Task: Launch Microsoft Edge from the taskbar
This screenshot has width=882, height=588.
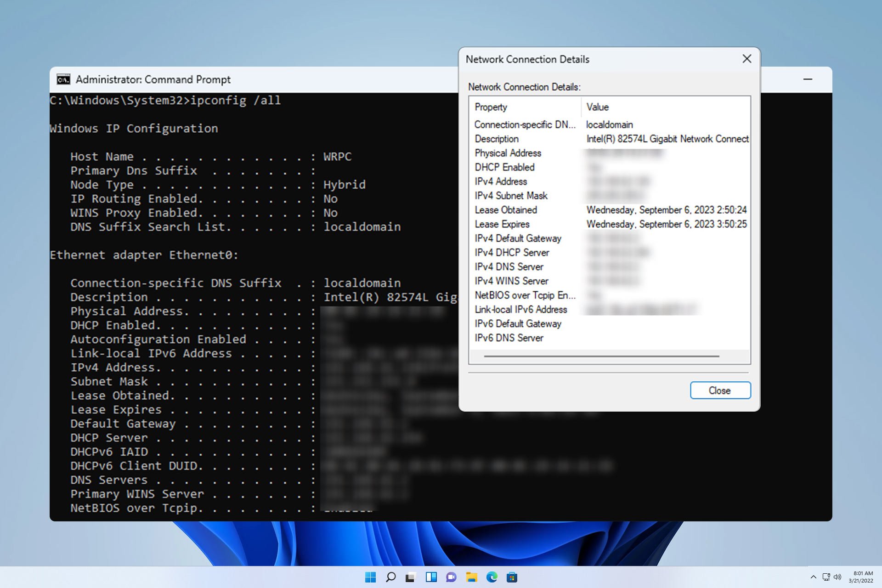Action: click(x=492, y=577)
